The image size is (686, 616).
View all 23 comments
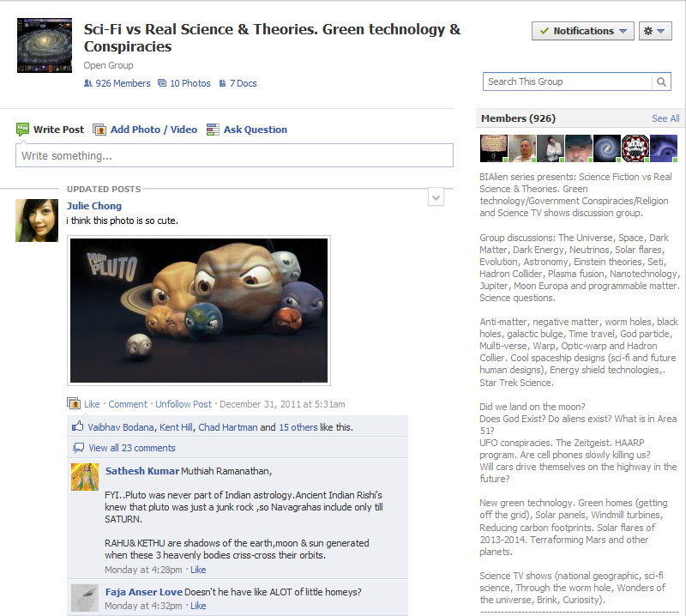131,448
